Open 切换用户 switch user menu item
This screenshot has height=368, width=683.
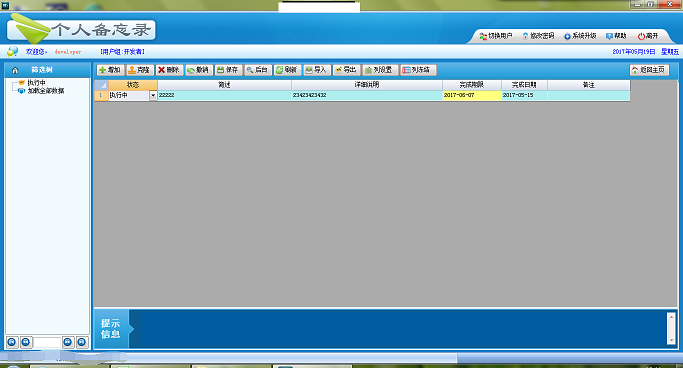(496, 36)
